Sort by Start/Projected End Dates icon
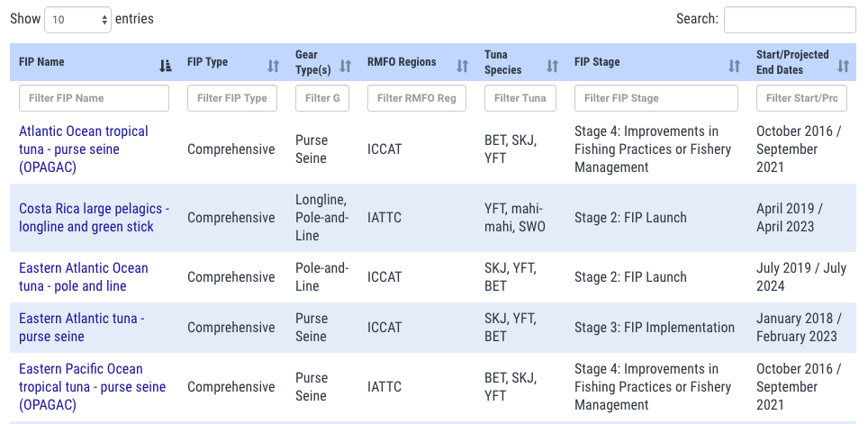The width and height of the screenshot is (868, 424). click(x=843, y=67)
